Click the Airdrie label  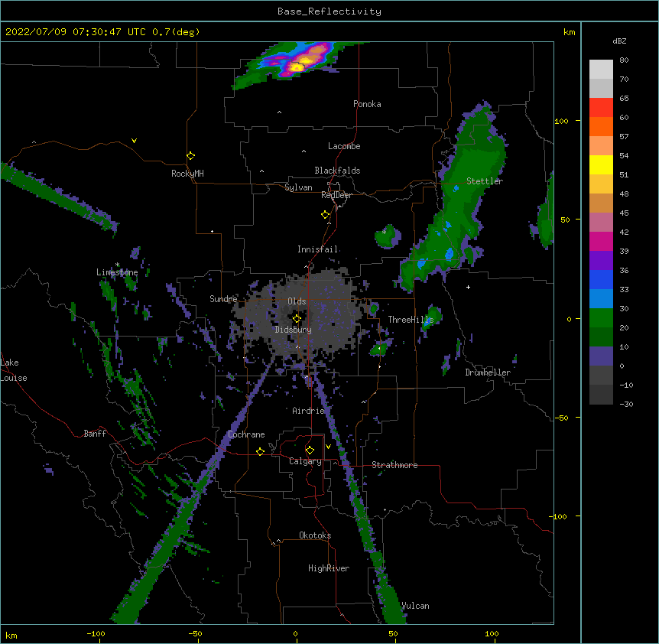tap(309, 411)
